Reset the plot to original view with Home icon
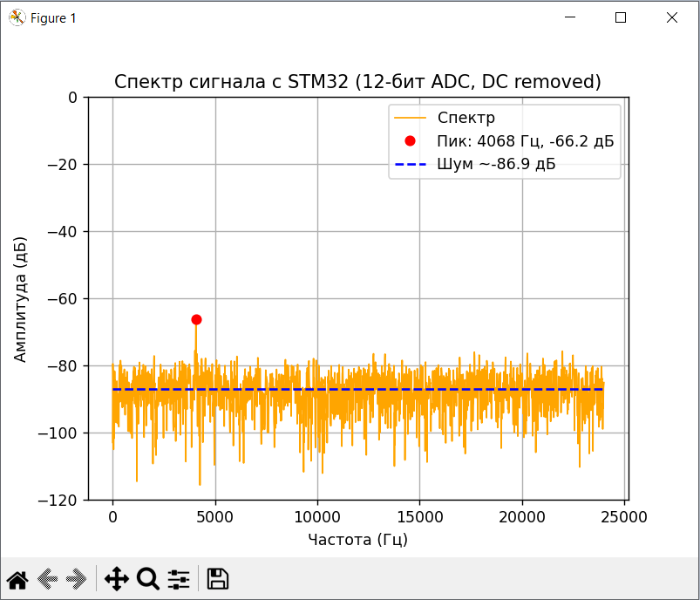Viewport: 700px width, 600px height. (x=17, y=578)
